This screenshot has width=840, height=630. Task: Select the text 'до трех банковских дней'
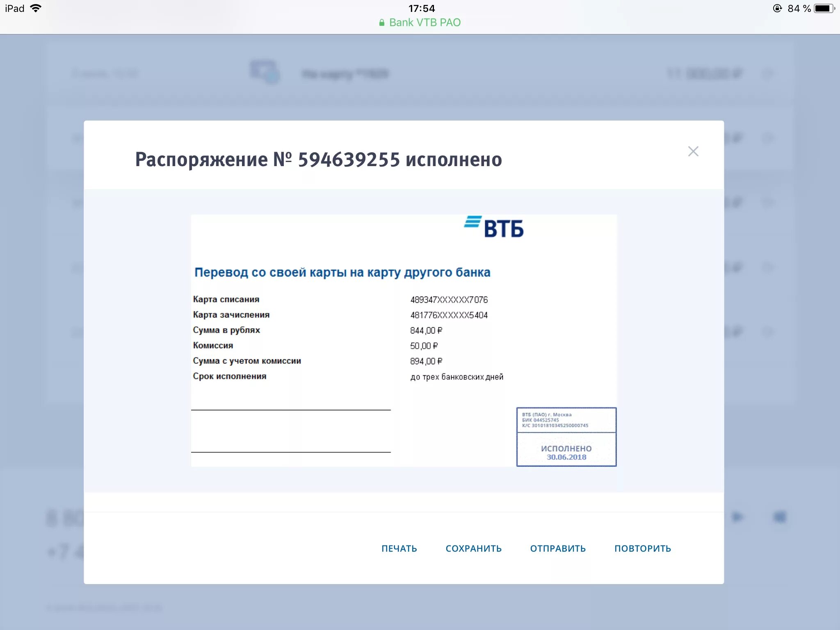457,377
